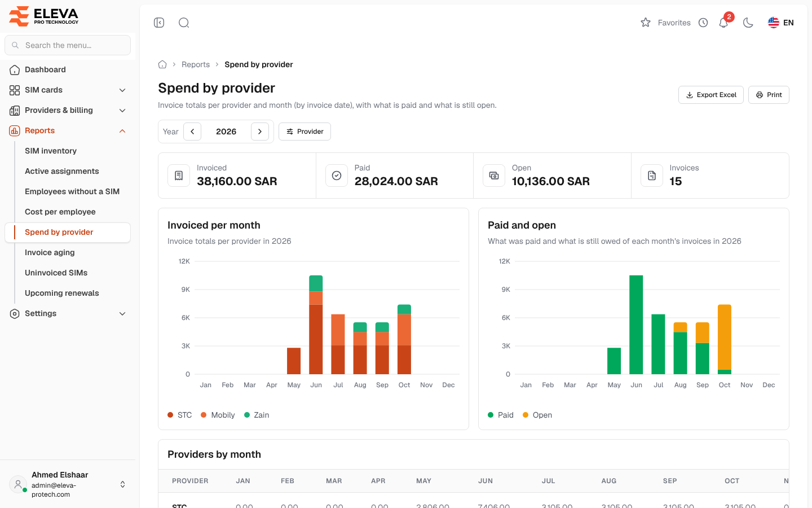
Task: Expand the SIM cards menu chevron
Action: point(122,90)
